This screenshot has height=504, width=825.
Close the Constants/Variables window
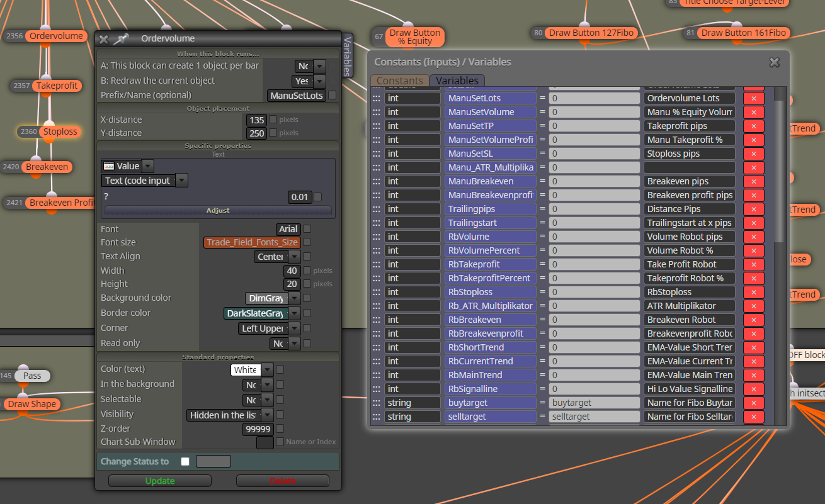coord(775,62)
